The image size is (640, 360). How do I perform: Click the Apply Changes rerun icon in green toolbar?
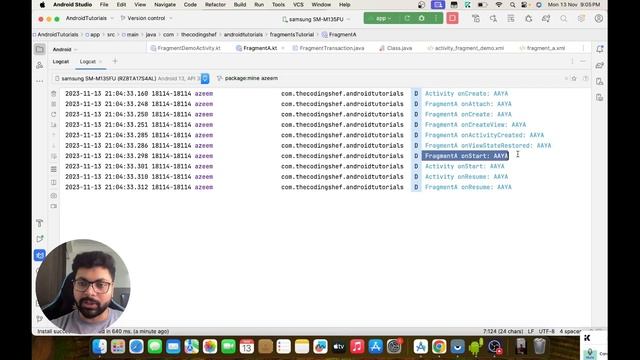[407, 18]
